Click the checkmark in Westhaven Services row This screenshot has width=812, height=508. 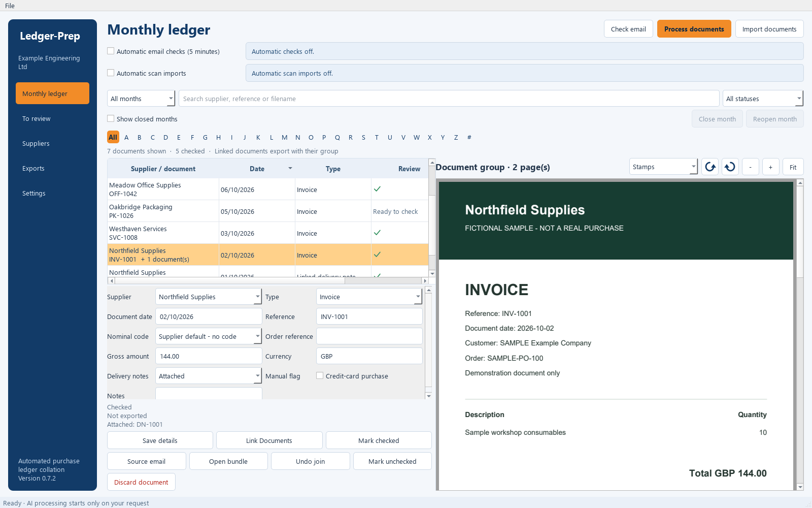(x=377, y=233)
